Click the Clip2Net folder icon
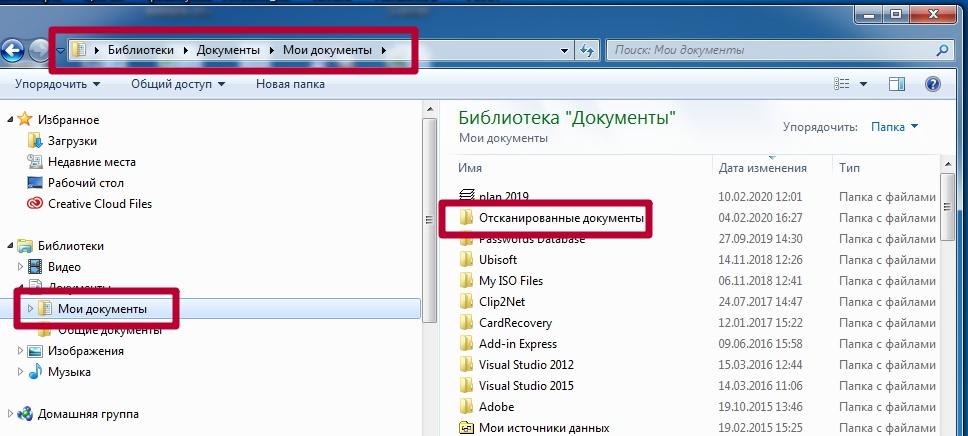The image size is (968, 436). pyautogui.click(x=467, y=301)
